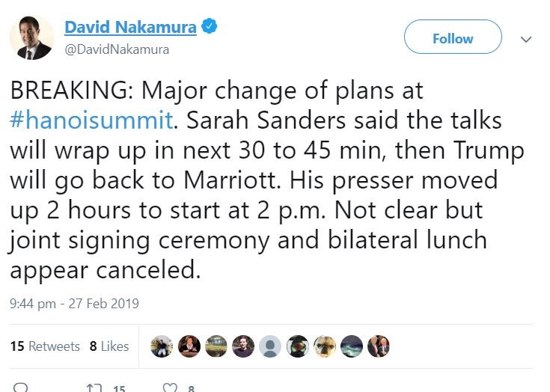
Task: Click the first liker avatar
Action: 162,346
